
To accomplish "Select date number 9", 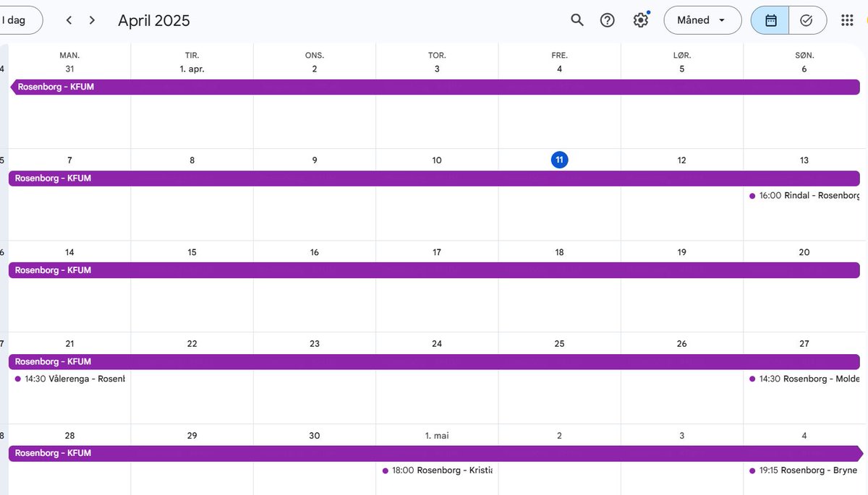I will (x=314, y=160).
